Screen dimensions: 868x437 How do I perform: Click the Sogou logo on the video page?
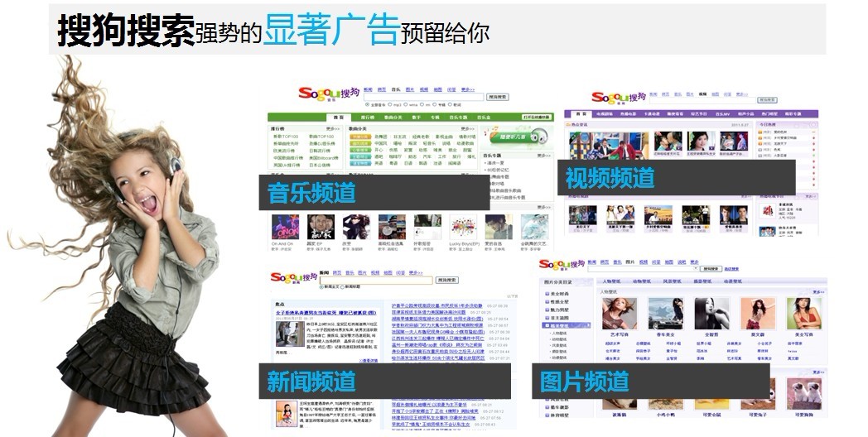(619, 98)
